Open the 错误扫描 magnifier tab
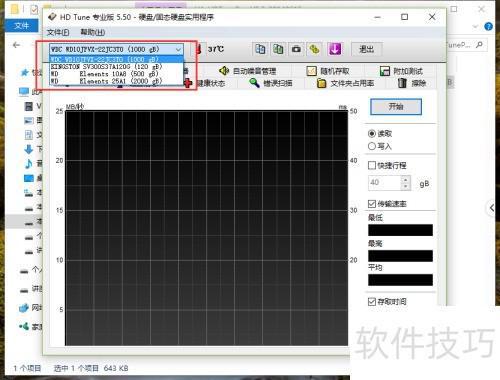The height and width of the screenshot is (380, 500). pyautogui.click(x=271, y=83)
